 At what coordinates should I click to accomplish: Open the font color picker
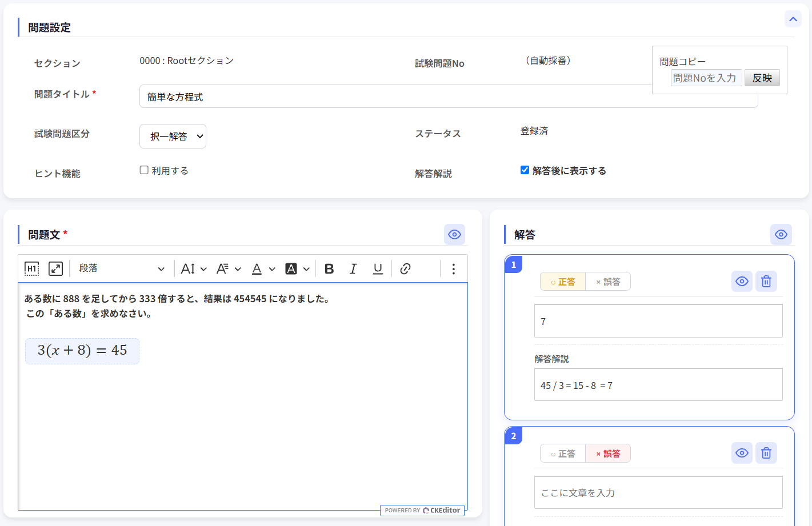(x=263, y=268)
